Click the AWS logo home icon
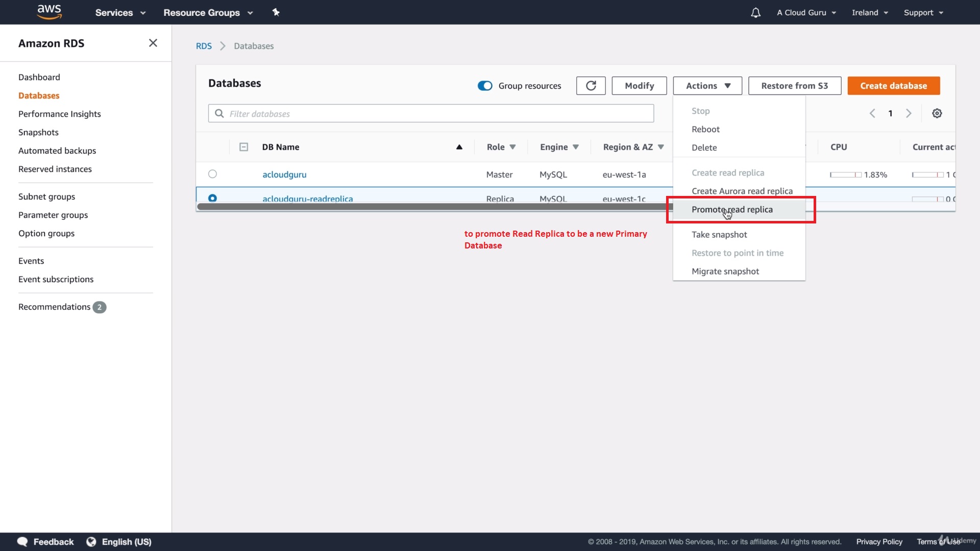 click(50, 12)
